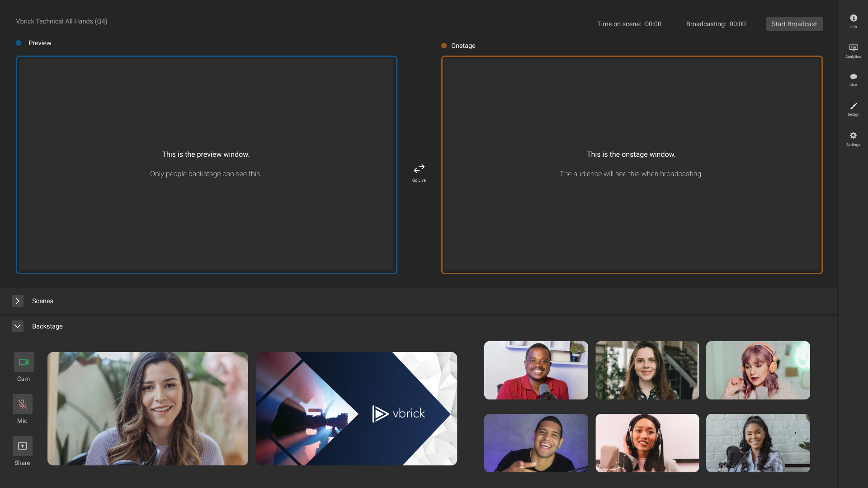Select woman with microphone by brick wall

[758, 443]
